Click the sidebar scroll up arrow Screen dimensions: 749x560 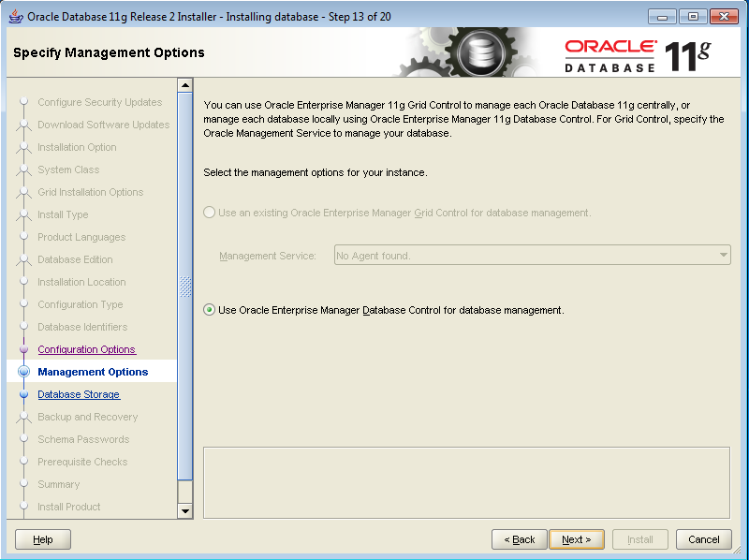pos(184,85)
